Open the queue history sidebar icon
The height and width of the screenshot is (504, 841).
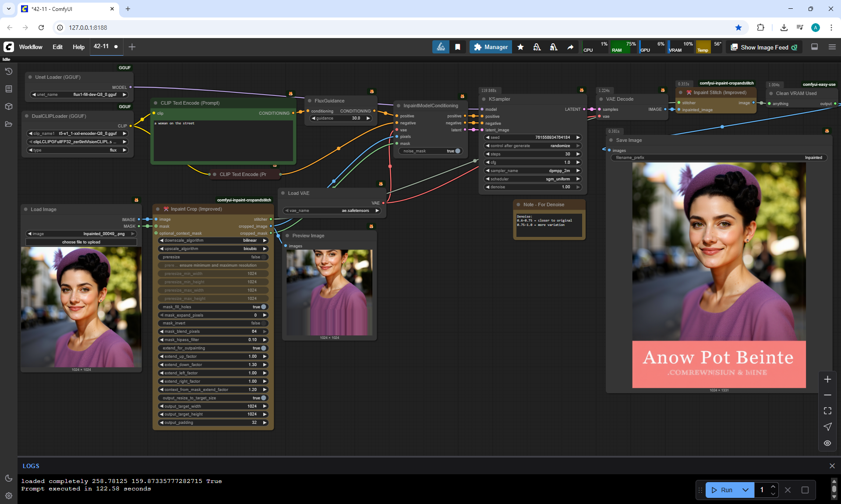(x=8, y=71)
